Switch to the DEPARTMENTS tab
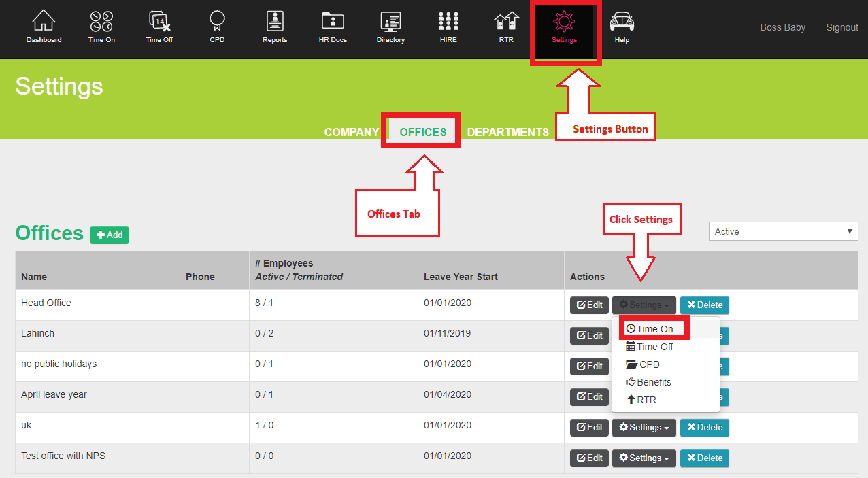The height and width of the screenshot is (478, 868). 507,132
